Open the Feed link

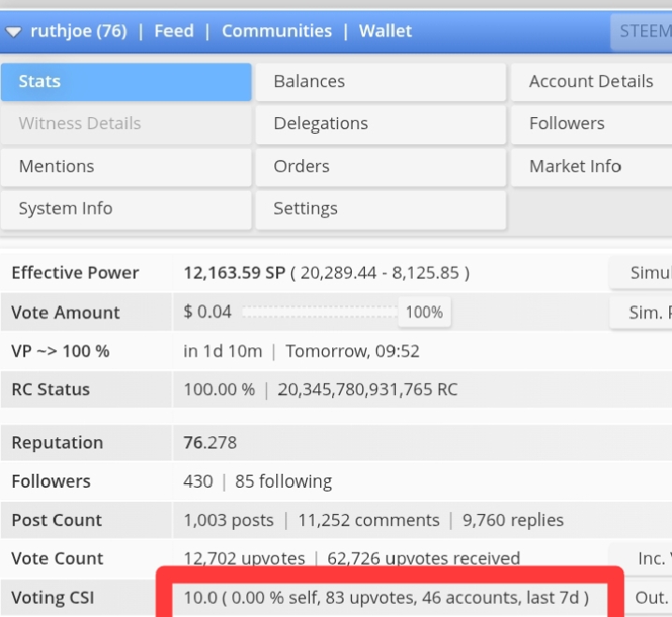(174, 31)
